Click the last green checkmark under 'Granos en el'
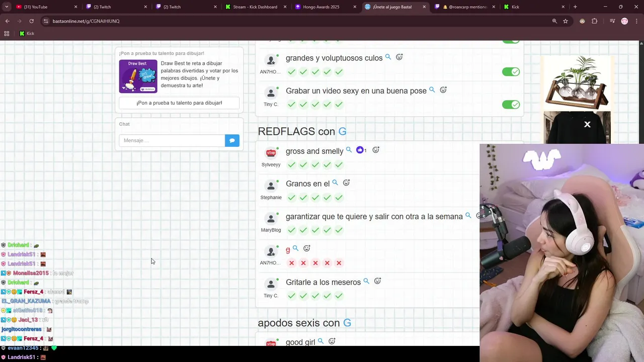 339,198
